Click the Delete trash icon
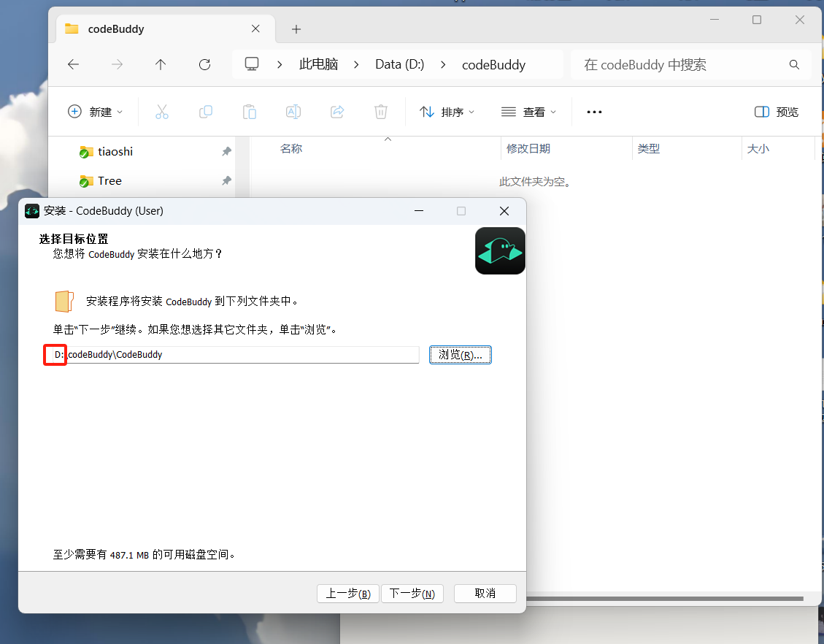Viewport: 824px width, 644px height. [381, 112]
